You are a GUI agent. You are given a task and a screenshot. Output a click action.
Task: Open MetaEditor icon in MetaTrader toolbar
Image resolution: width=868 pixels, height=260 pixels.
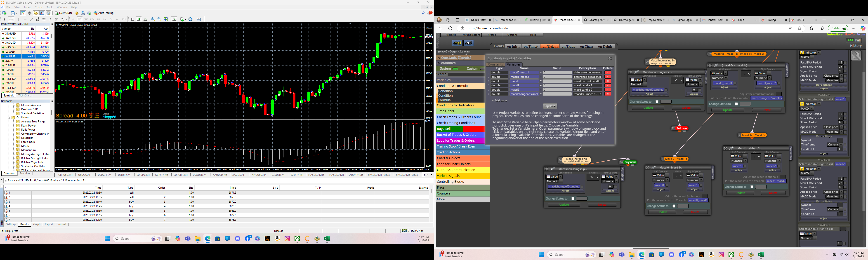76,13
